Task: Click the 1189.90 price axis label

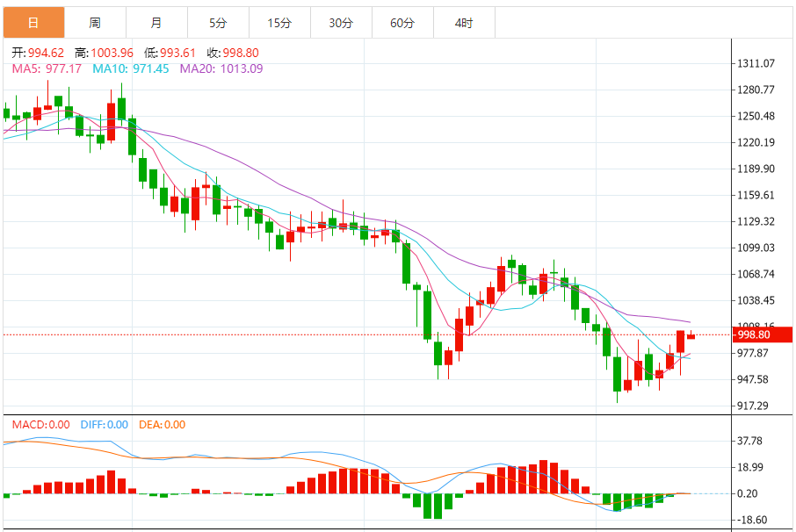Action: click(x=756, y=169)
